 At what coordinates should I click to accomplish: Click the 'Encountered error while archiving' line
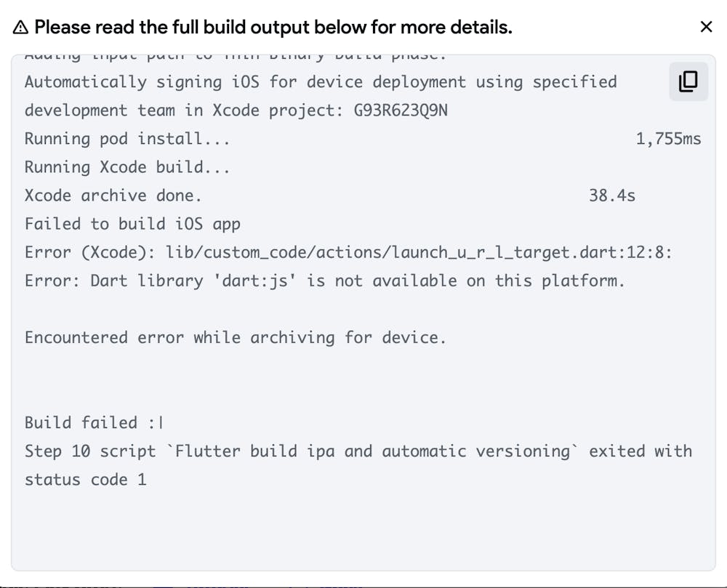click(235, 337)
